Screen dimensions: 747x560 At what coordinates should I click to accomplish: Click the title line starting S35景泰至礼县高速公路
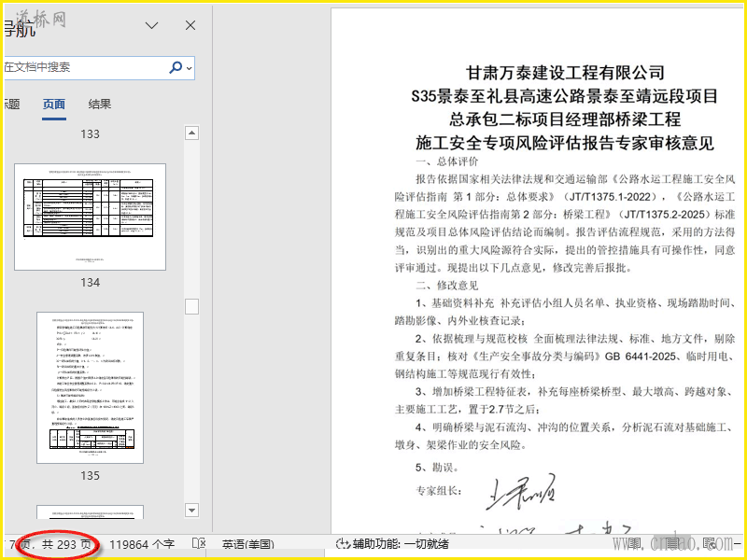coord(565,96)
